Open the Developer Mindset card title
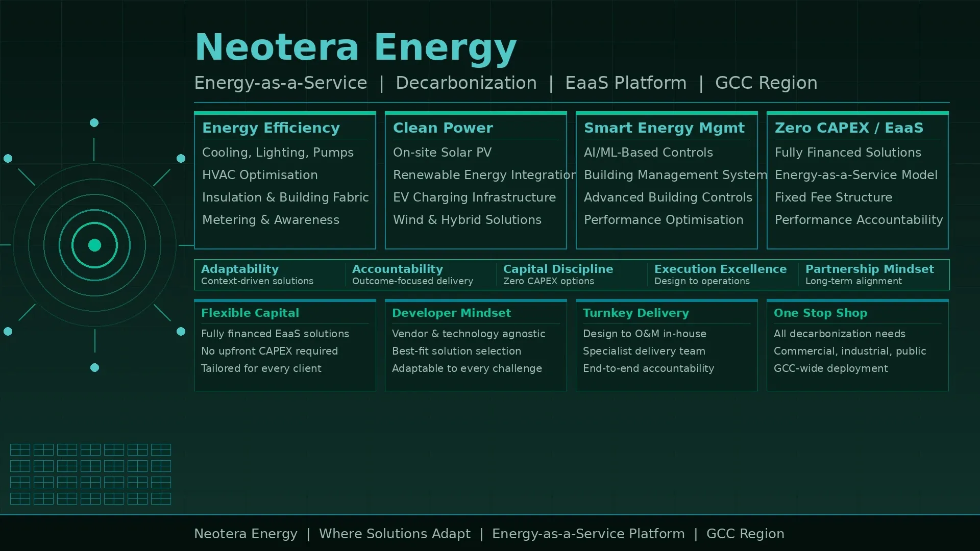 tap(451, 313)
